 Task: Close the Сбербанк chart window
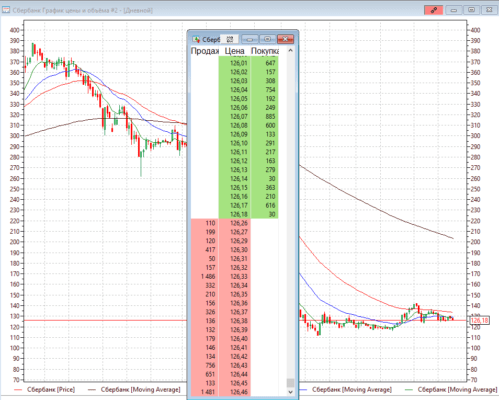tap(489, 10)
